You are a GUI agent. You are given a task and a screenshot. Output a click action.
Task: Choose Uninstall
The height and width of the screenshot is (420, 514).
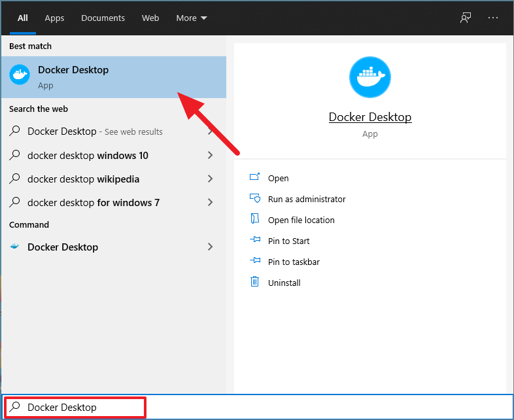[x=284, y=283]
